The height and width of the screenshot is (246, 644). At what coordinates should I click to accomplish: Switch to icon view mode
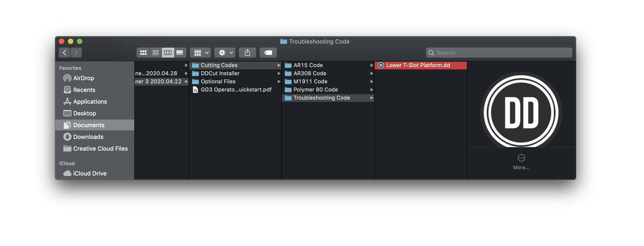(x=143, y=53)
